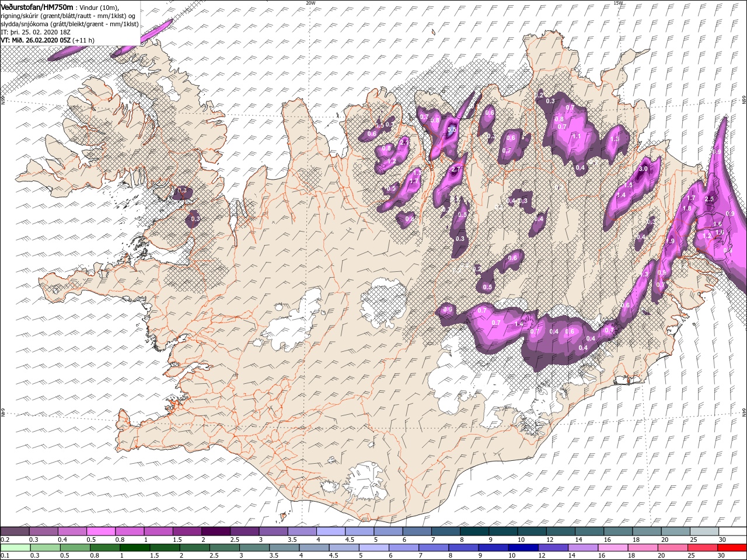The image size is (747, 560).
Task: Click the 'VT: Mið. 26.02.2020 05Z' valid time
Action: tap(36, 40)
